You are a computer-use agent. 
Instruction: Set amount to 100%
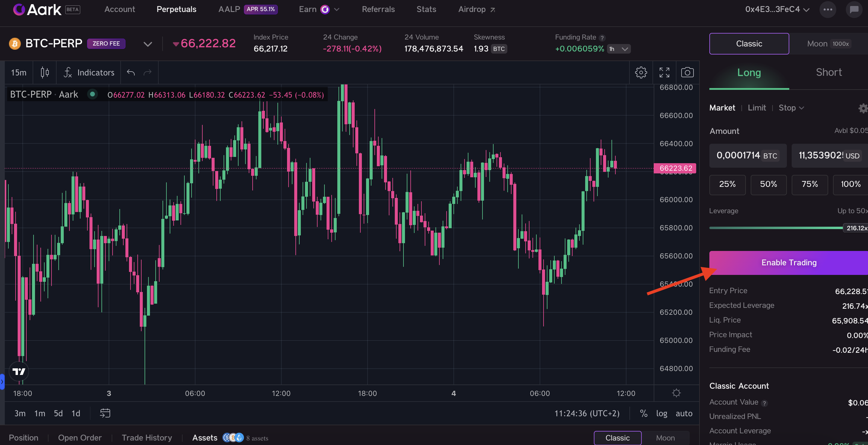click(850, 184)
